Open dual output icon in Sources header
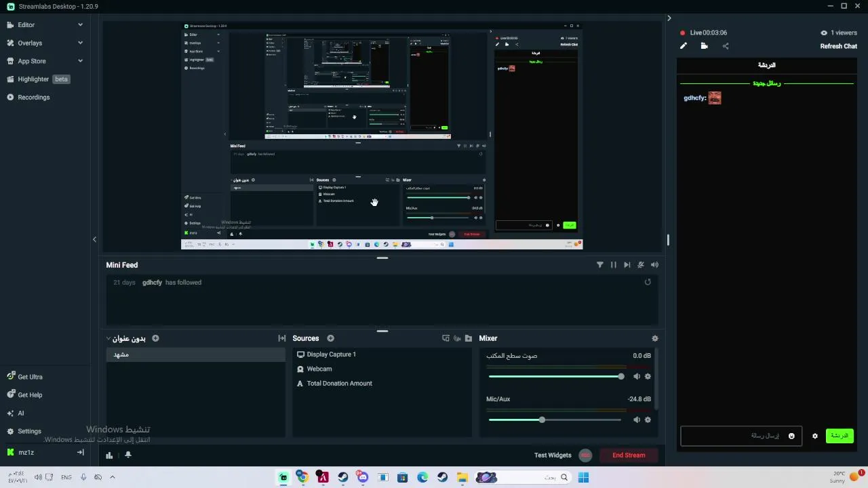Viewport: 868px width, 488px height. pyautogui.click(x=446, y=338)
